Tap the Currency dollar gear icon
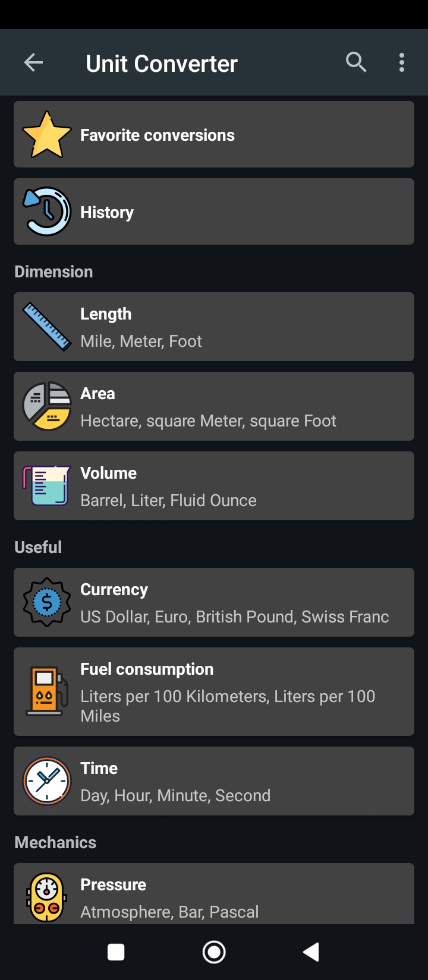The image size is (428, 980). pyautogui.click(x=47, y=602)
